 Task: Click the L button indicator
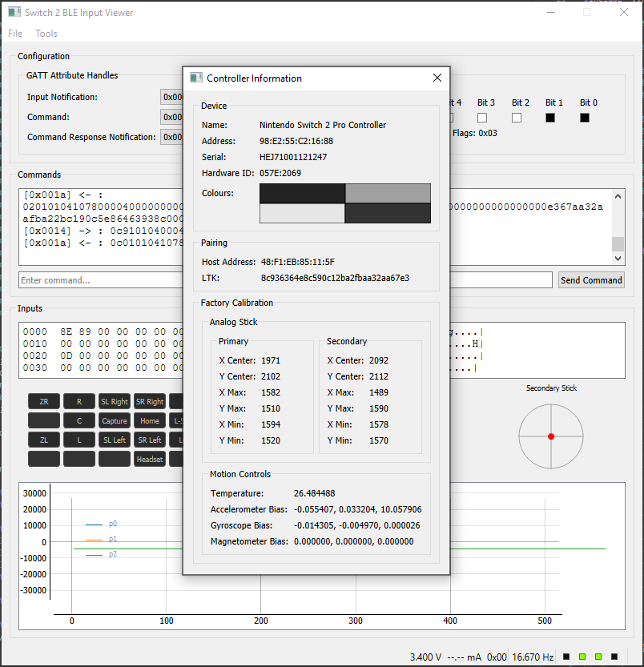[79, 440]
